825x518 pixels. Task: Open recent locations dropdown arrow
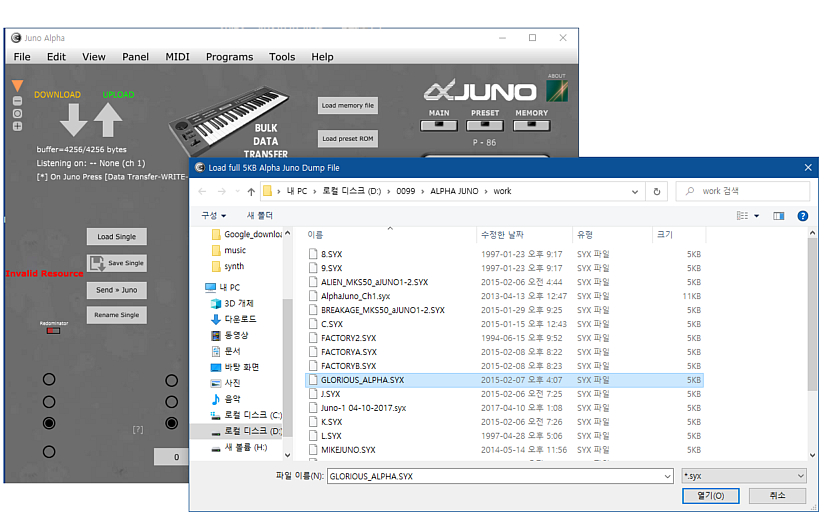(237, 191)
